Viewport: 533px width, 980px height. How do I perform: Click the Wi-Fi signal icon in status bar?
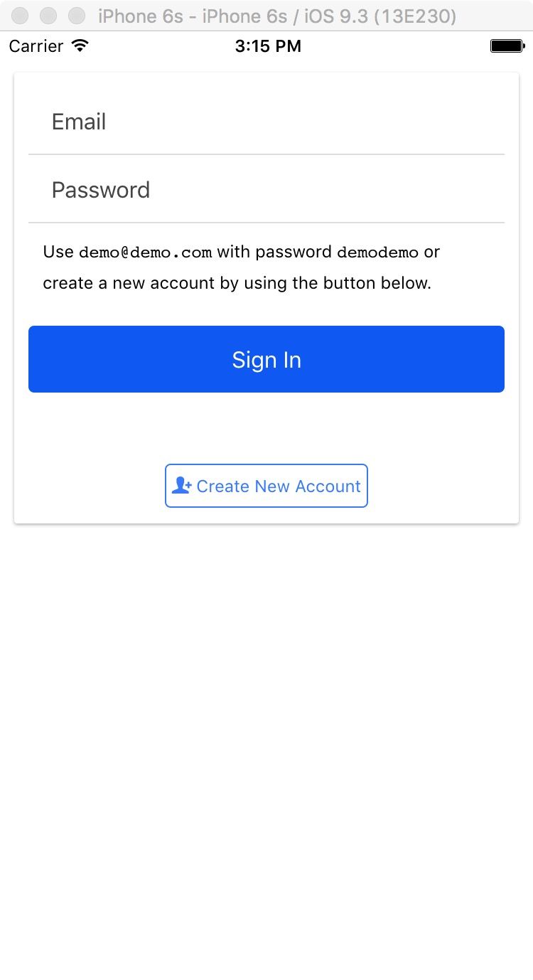coord(80,46)
